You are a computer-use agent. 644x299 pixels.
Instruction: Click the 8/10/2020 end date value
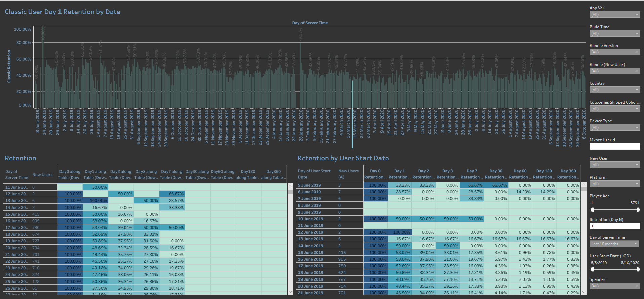(x=630, y=263)
